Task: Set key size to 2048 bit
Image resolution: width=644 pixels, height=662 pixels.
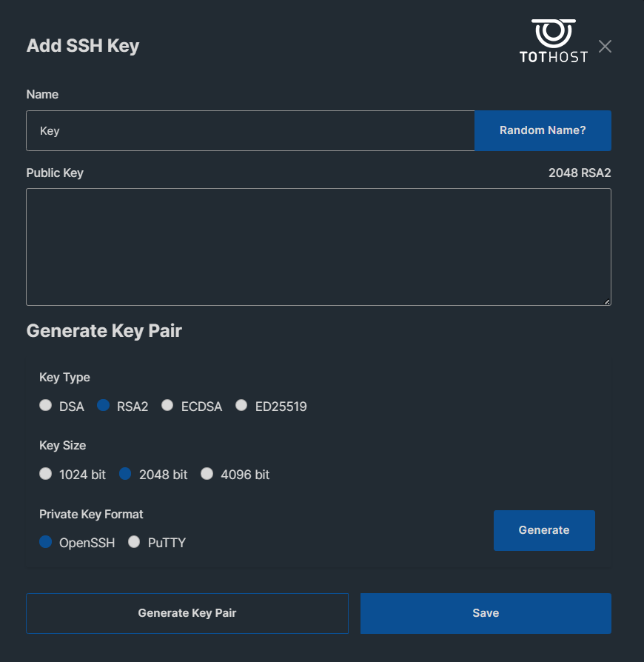Action: [x=125, y=474]
